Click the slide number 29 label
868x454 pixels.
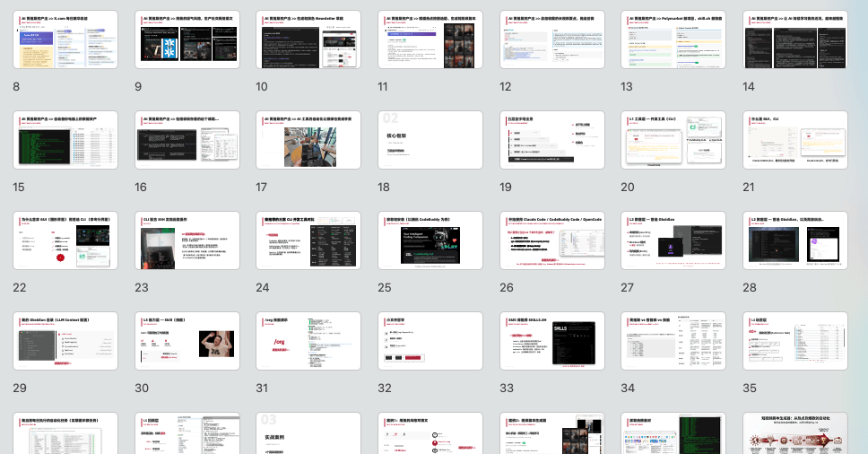[20, 389]
